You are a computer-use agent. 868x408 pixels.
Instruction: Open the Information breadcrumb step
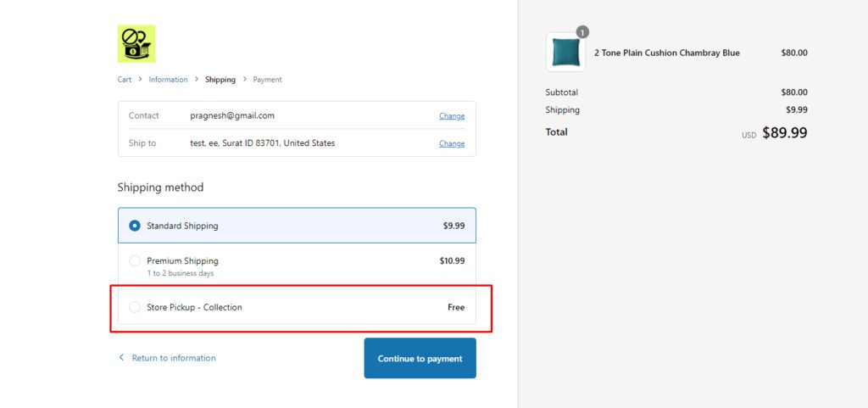coord(168,80)
